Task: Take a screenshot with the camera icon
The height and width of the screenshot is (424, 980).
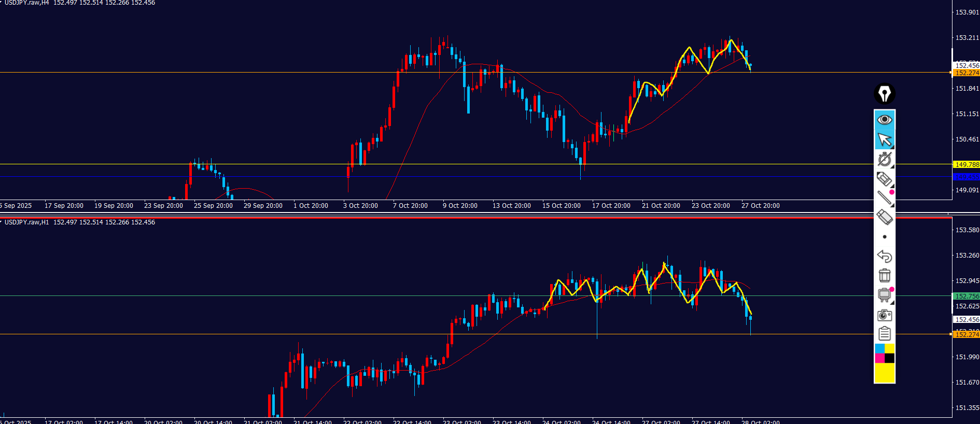Action: tap(884, 315)
